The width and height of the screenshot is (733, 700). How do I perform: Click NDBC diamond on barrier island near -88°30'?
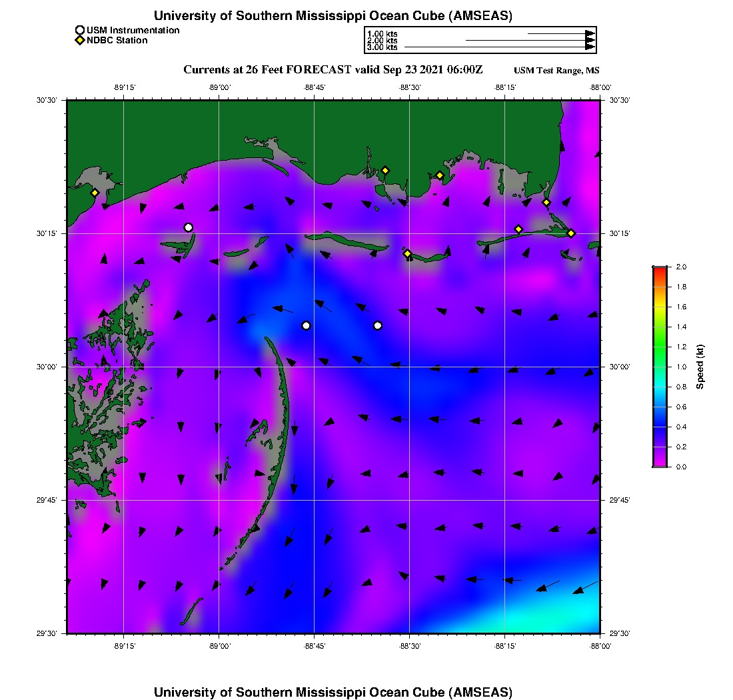408,253
